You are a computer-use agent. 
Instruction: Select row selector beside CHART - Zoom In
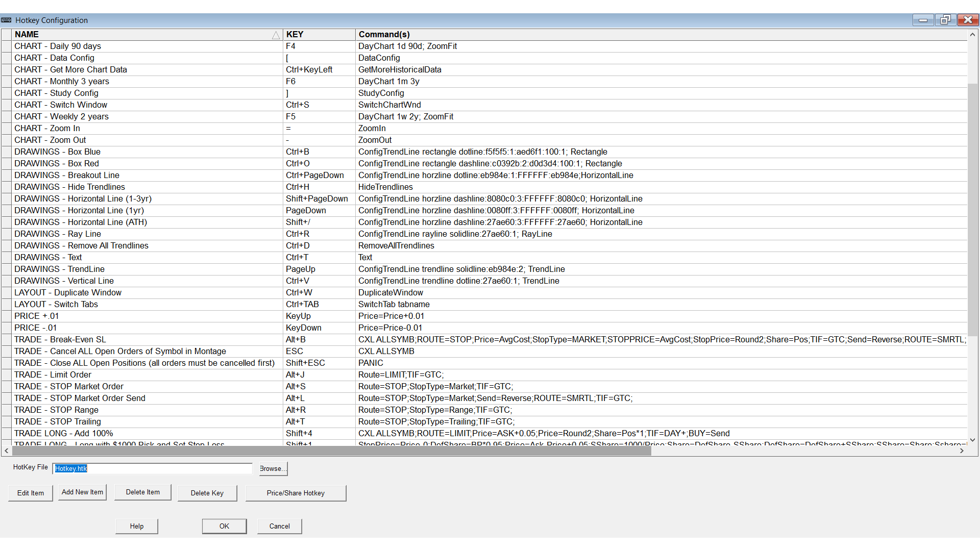point(7,128)
